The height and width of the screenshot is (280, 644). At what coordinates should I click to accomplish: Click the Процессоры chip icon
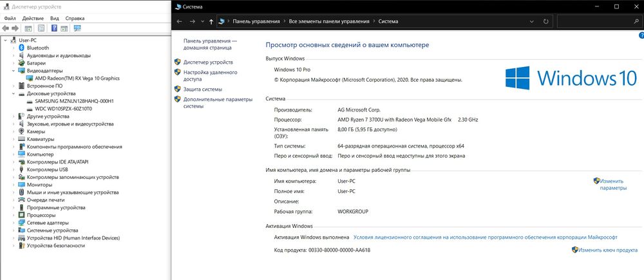[22, 215]
